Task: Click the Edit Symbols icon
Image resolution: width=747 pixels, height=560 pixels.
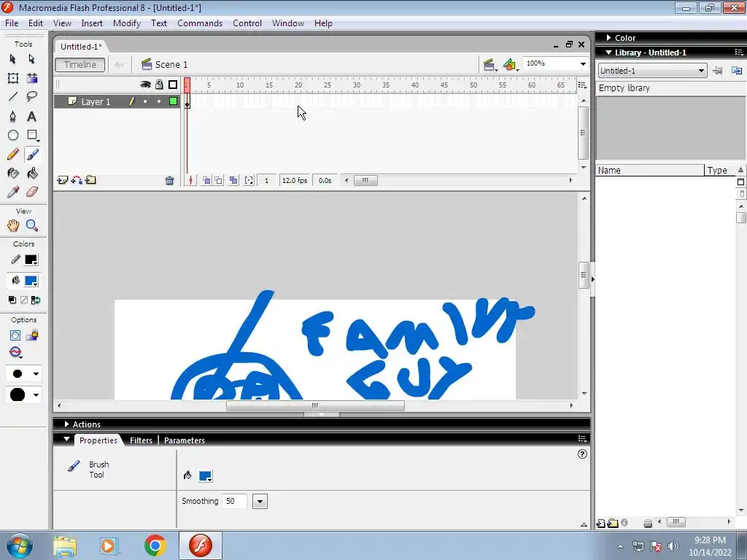Action: point(510,65)
